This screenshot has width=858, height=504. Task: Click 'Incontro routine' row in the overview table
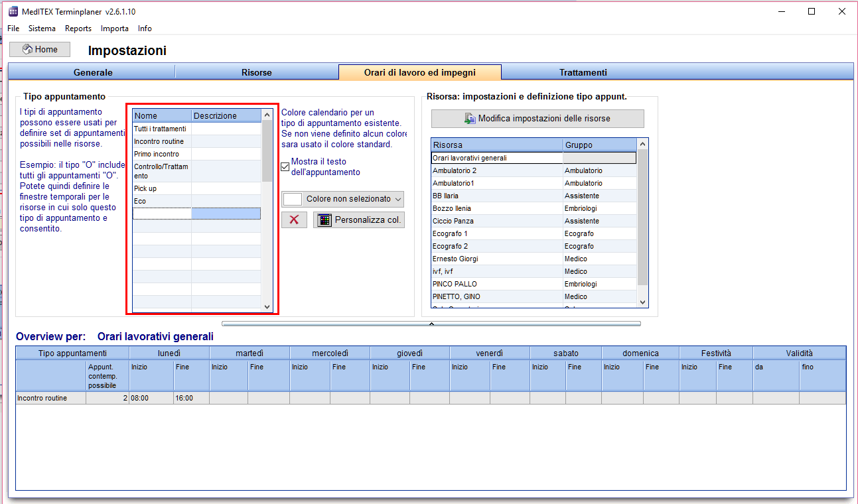(x=431, y=398)
